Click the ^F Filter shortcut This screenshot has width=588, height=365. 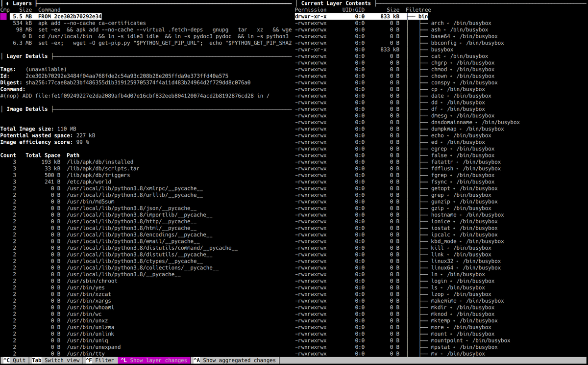[x=101, y=360]
